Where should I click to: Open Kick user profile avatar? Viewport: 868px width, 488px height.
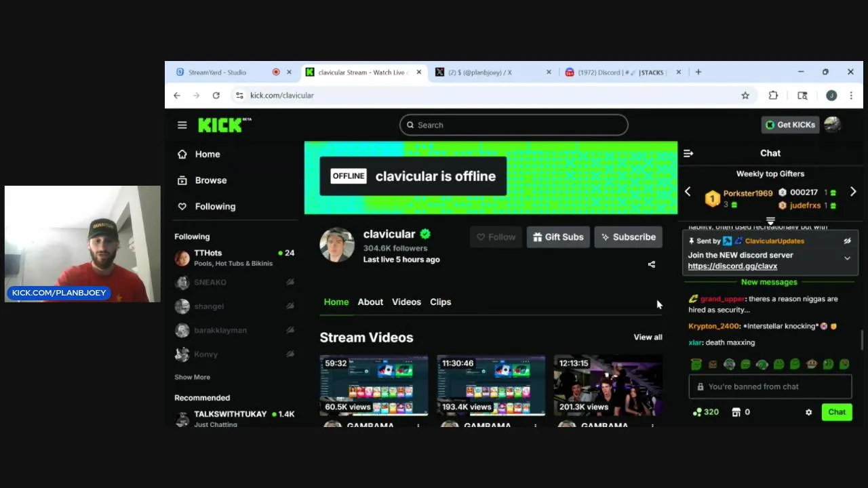pos(832,125)
